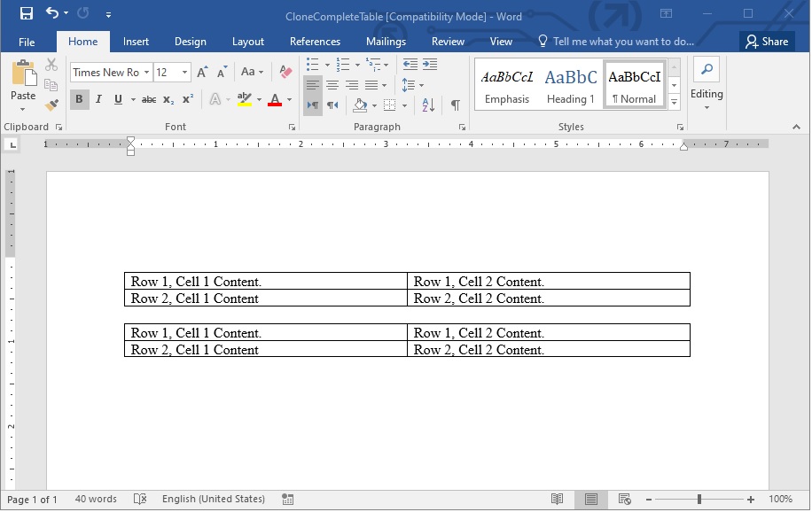Open the References ribbon tab
The image size is (812, 512).
point(315,41)
